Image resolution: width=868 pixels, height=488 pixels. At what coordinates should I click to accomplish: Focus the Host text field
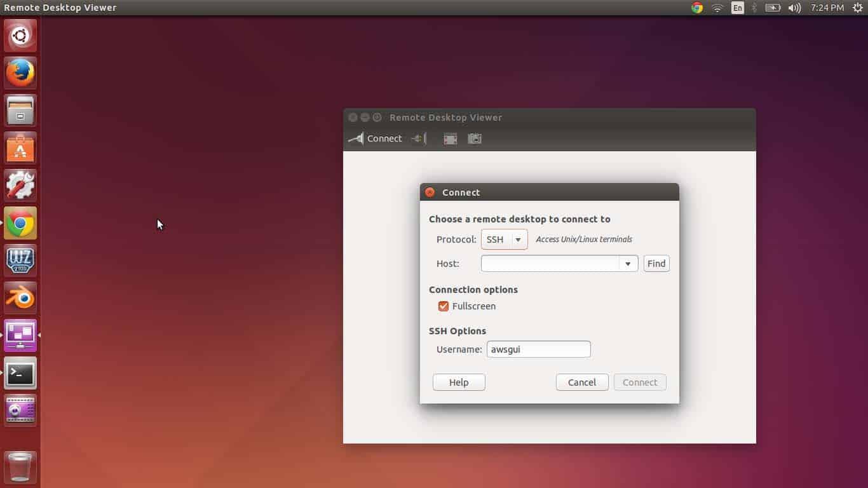pos(550,264)
